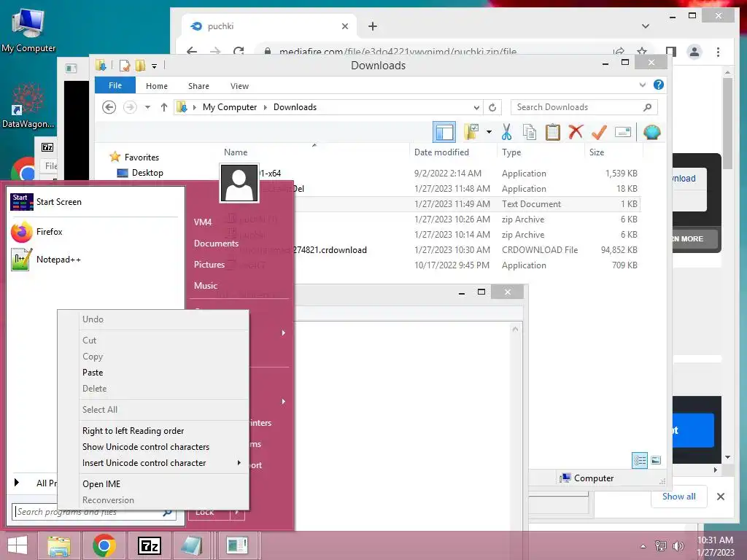Click the envelope email icon in toolbar
Viewport: 747px width, 560px height.
pos(623,132)
